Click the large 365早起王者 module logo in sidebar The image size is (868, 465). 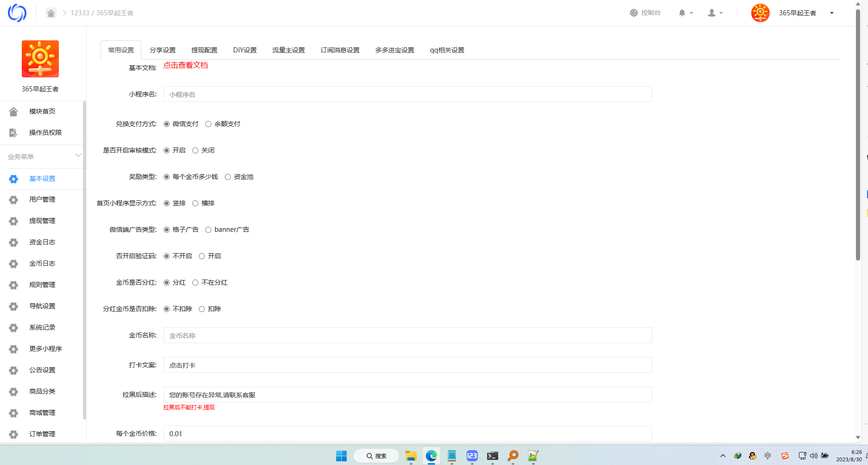click(40, 59)
